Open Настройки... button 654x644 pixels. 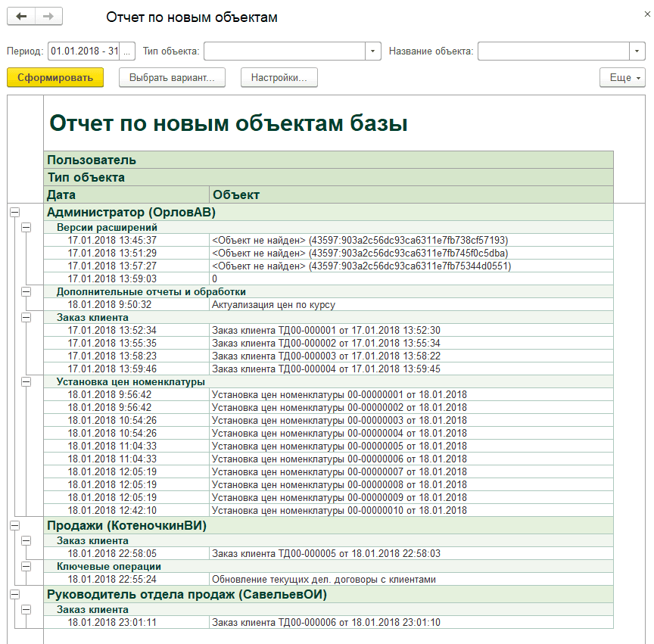click(279, 78)
